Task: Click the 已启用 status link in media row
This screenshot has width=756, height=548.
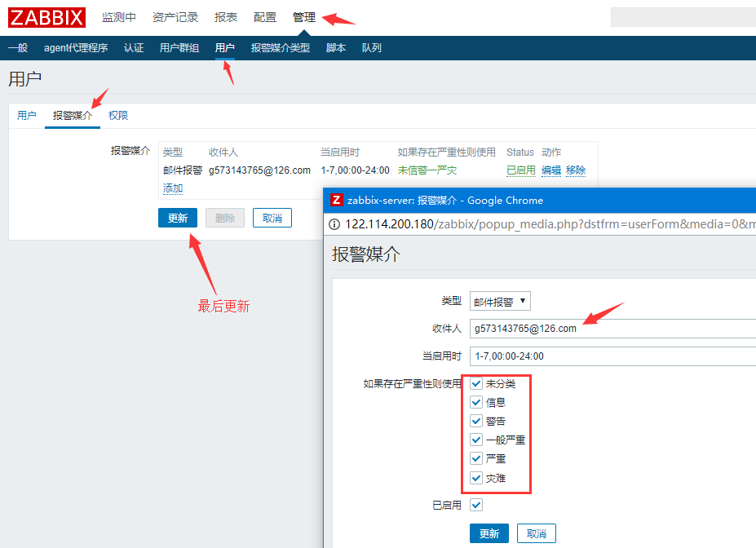Action: [x=520, y=170]
